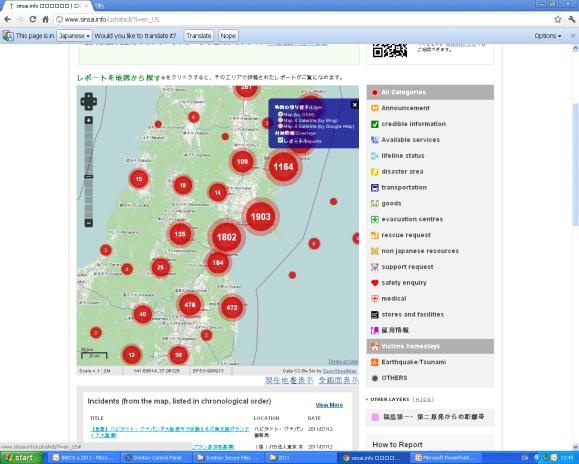
Task: Open the Japanese language dropdown
Action: 74,36
